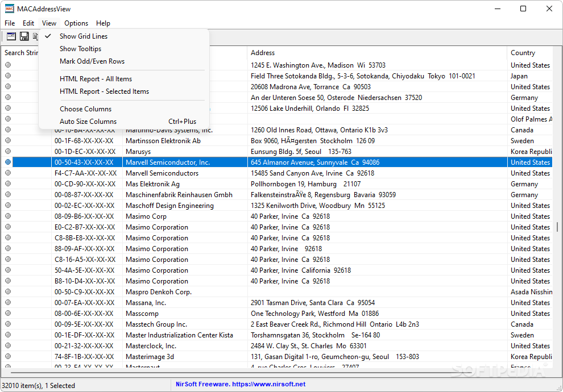Click the bullet icon of Mas Elektronik Ag row
Screen dimensions: 563x392
pyautogui.click(x=8, y=184)
